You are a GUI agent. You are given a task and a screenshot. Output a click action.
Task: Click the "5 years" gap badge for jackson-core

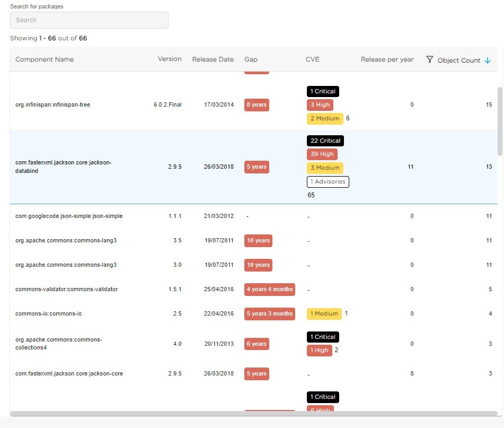[x=257, y=373]
